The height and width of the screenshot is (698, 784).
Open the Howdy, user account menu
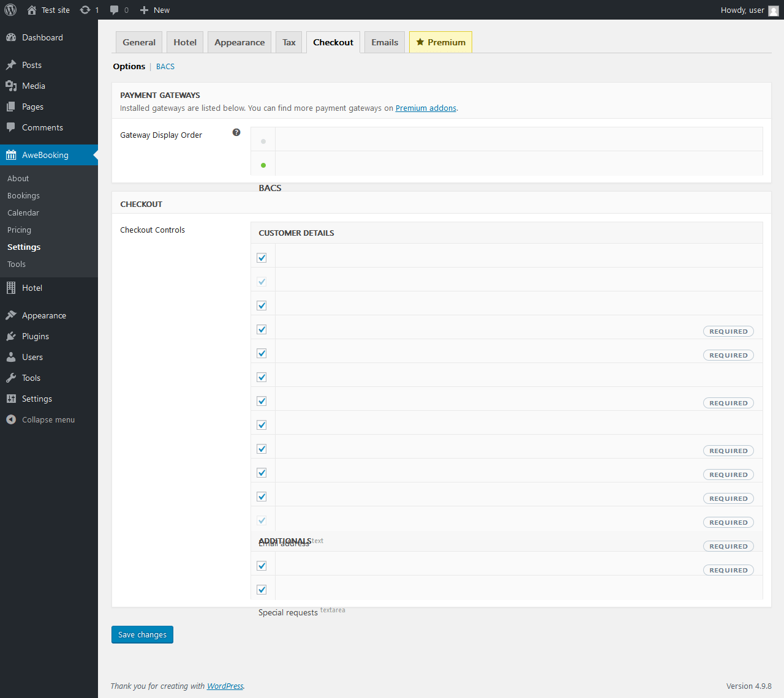point(748,10)
